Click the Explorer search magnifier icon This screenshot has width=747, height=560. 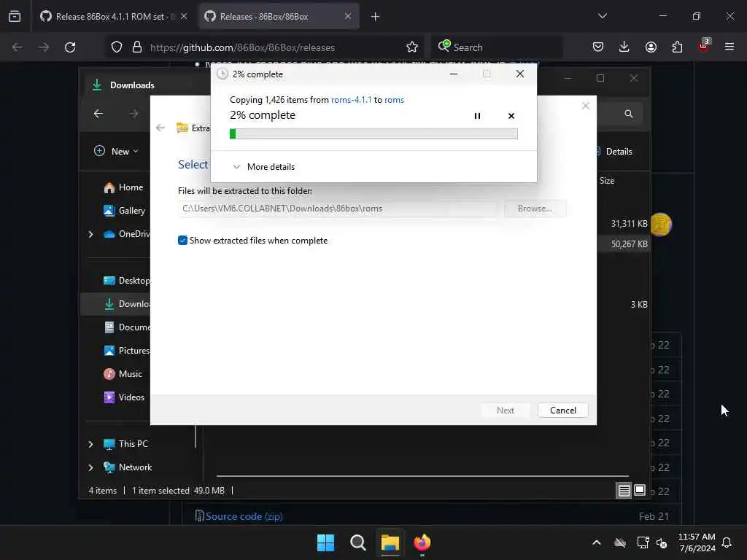click(x=628, y=113)
